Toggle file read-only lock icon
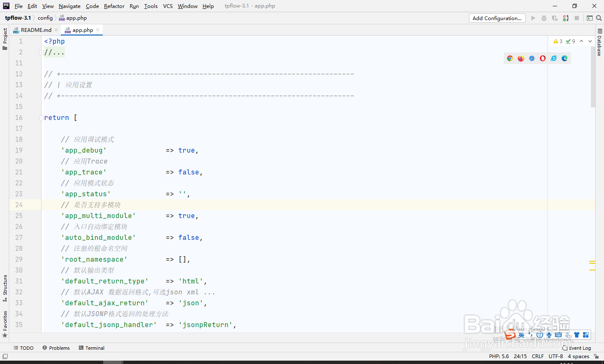The width and height of the screenshot is (604, 364). [596, 356]
